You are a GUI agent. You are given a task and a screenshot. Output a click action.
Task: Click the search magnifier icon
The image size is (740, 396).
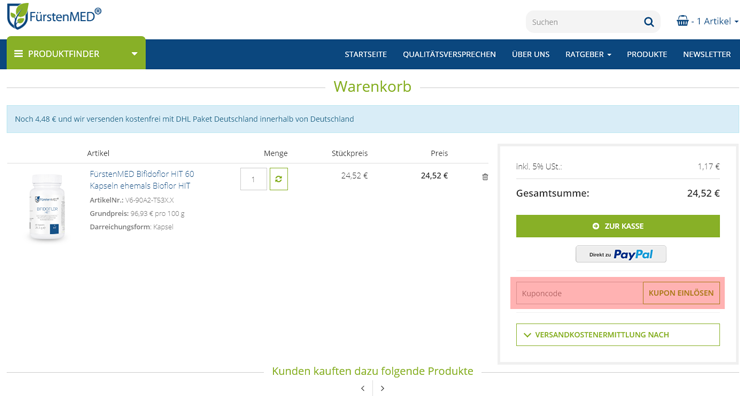tap(649, 22)
